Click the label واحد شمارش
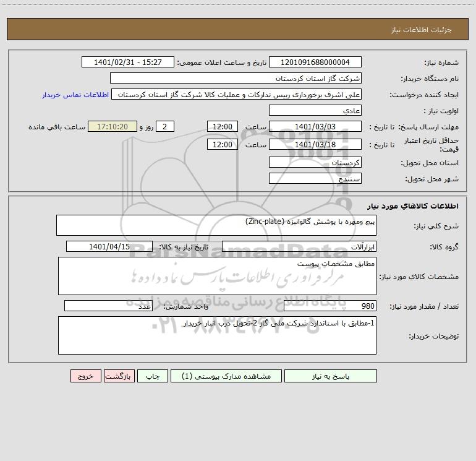476x461 pixels. (186, 306)
